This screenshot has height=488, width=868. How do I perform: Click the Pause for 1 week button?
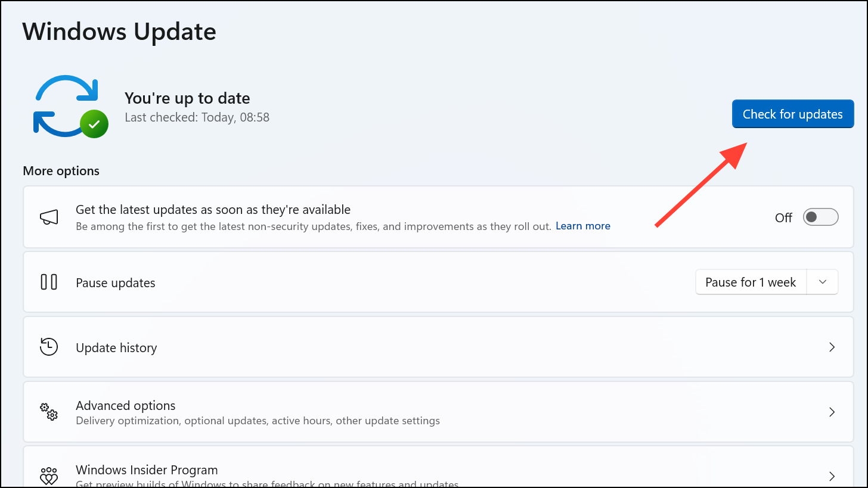click(x=751, y=282)
